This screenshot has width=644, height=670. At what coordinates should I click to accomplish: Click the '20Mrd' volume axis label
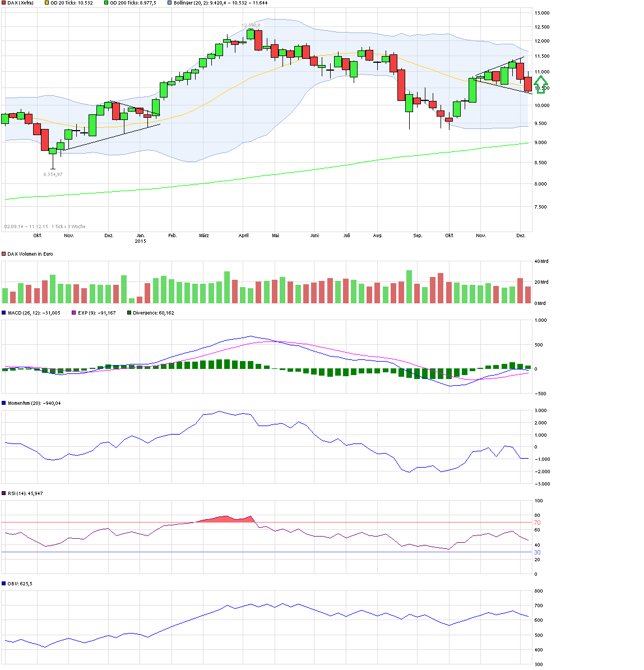pos(541,282)
